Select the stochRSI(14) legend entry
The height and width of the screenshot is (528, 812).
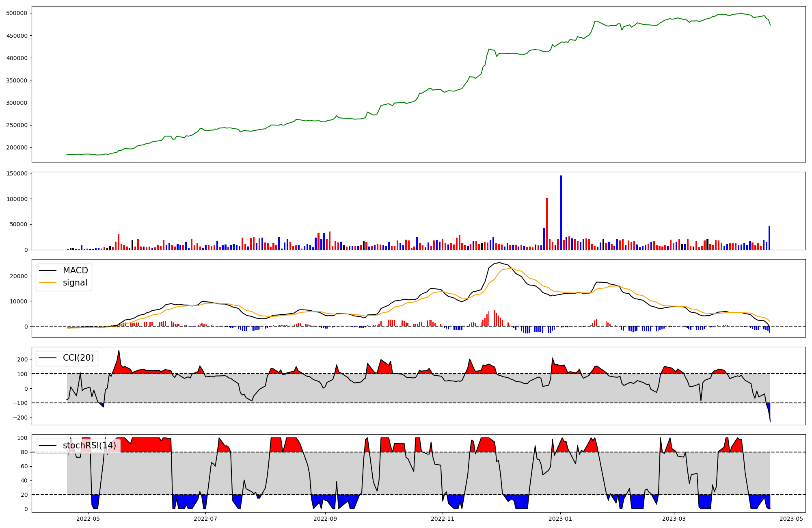click(x=89, y=446)
